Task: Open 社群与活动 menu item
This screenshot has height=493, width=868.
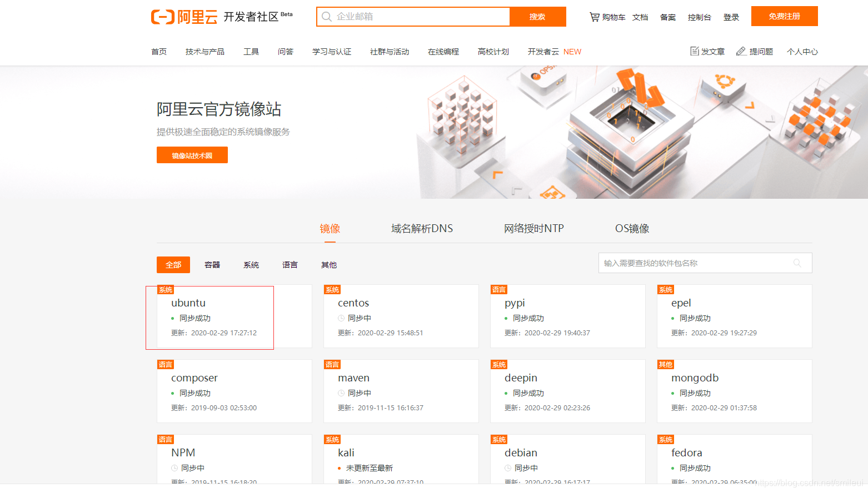Action: point(390,52)
